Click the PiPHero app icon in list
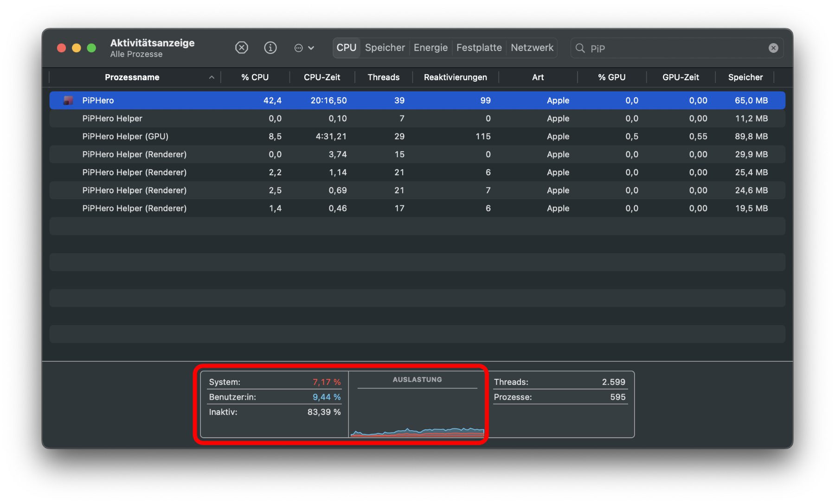This screenshot has height=504, width=835. point(68,100)
